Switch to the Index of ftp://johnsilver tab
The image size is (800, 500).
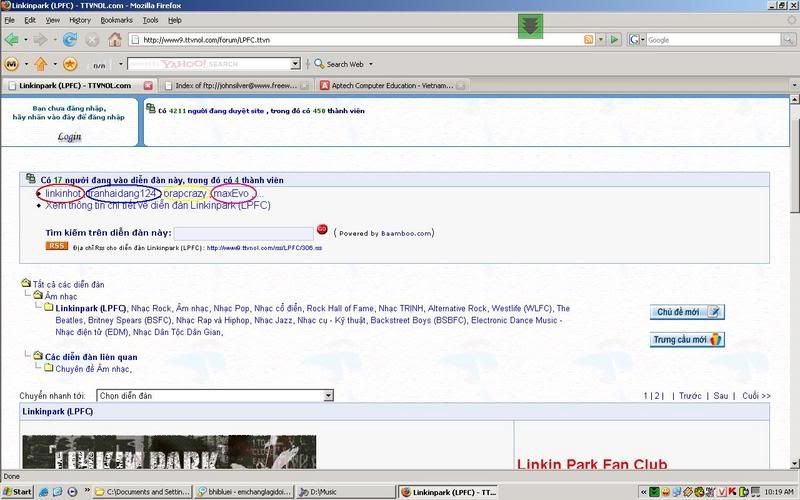[235, 85]
